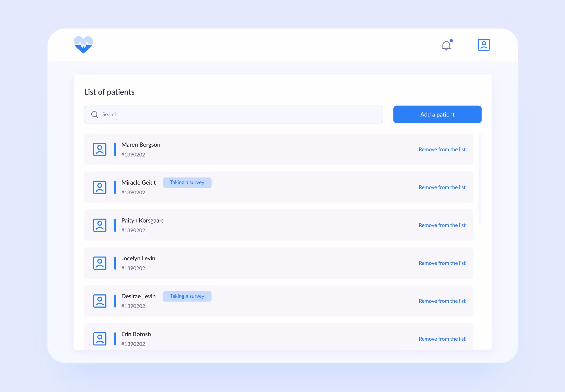Open the notifications bell
The image size is (565, 392).
pos(446,45)
